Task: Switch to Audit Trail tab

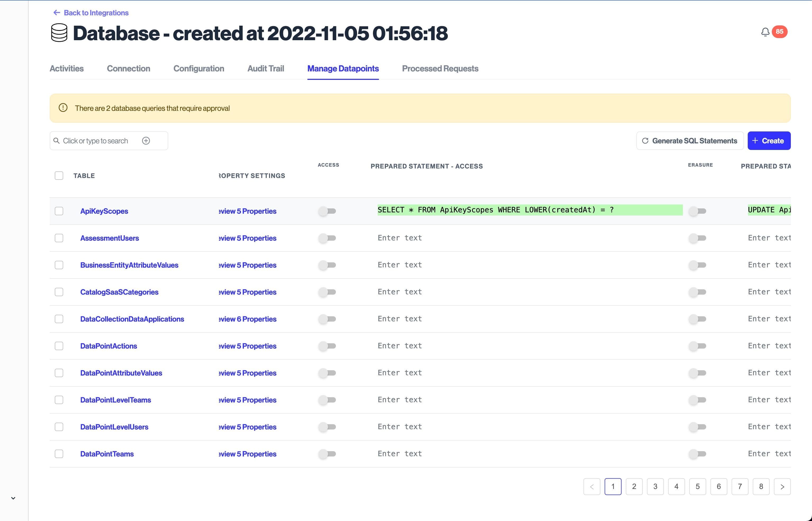Action: pos(266,69)
